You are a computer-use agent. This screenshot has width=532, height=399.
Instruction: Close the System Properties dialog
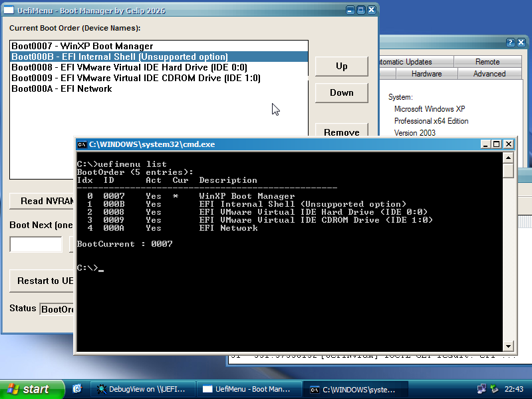click(x=521, y=43)
